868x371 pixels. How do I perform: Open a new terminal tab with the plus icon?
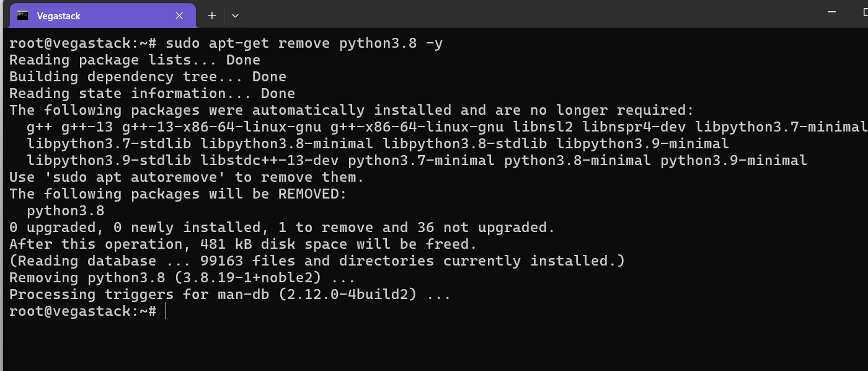tap(211, 16)
